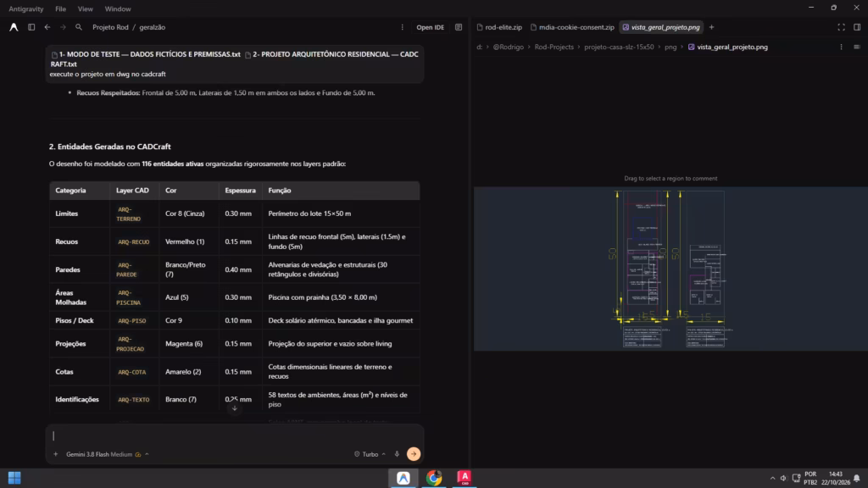This screenshot has height=488, width=868.
Task: Send the message with the orange arrow
Action: coord(414,454)
